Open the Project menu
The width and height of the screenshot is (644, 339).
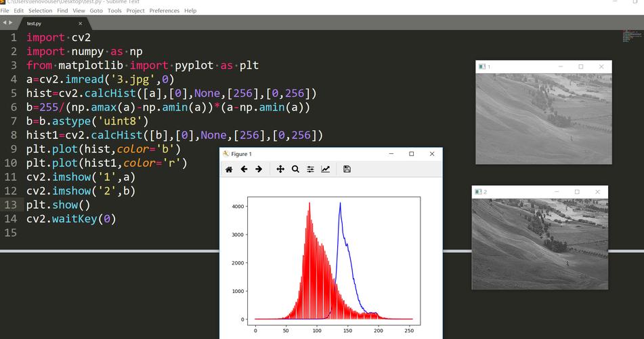(135, 11)
